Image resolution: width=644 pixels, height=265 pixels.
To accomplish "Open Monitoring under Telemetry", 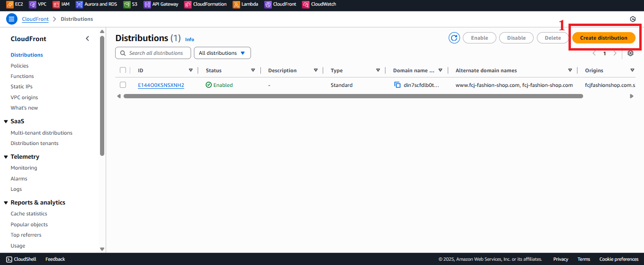I will click(24, 168).
